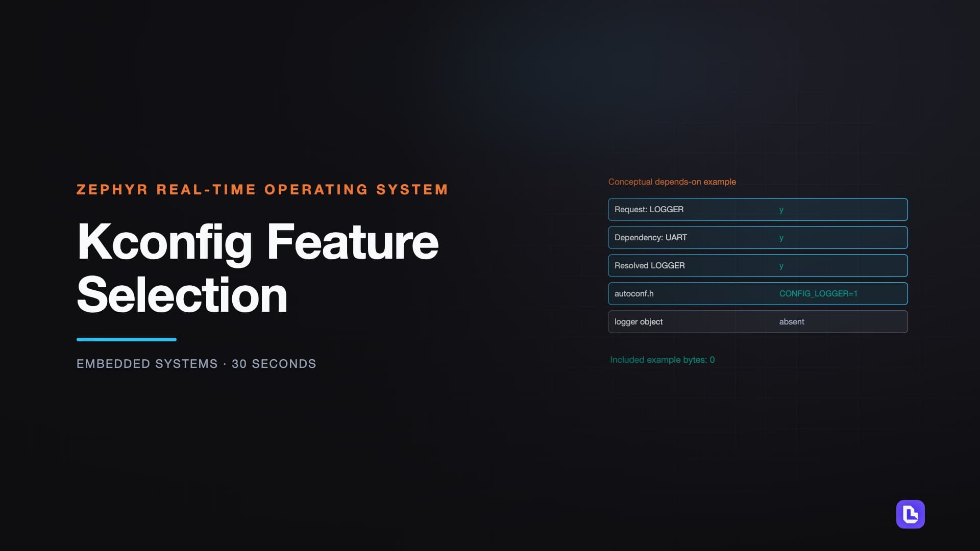The image size is (980, 551).
Task: Click the Embedded Systems · 30 Seconds subtitle
Action: coord(197,364)
